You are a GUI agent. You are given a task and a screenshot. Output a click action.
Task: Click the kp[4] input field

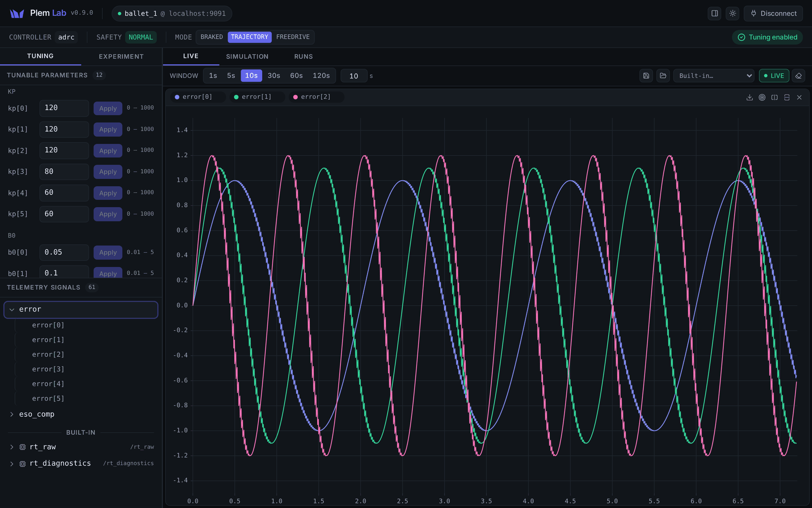click(x=64, y=193)
